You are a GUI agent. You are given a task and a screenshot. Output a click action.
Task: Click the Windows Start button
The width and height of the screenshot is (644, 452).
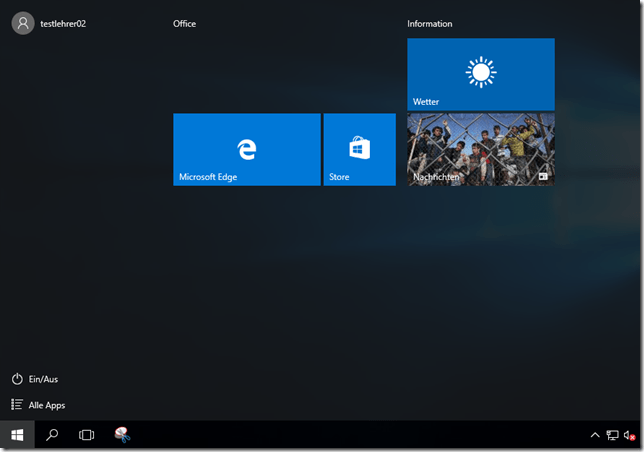coord(17,435)
